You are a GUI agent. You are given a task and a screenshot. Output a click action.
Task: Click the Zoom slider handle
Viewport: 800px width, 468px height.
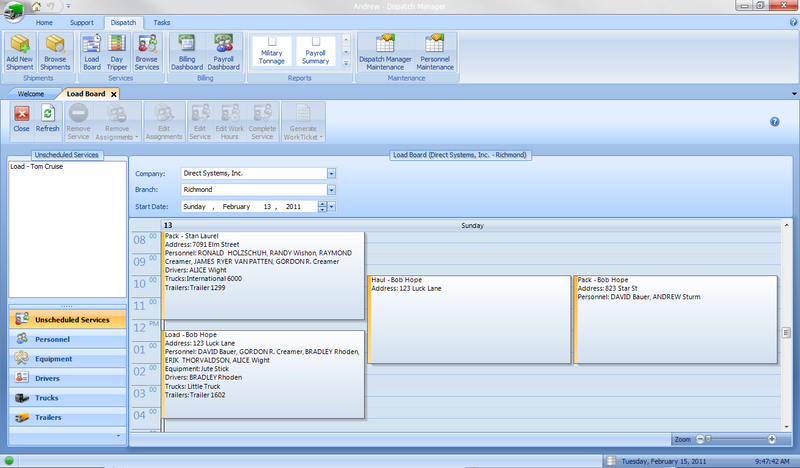[x=708, y=439]
